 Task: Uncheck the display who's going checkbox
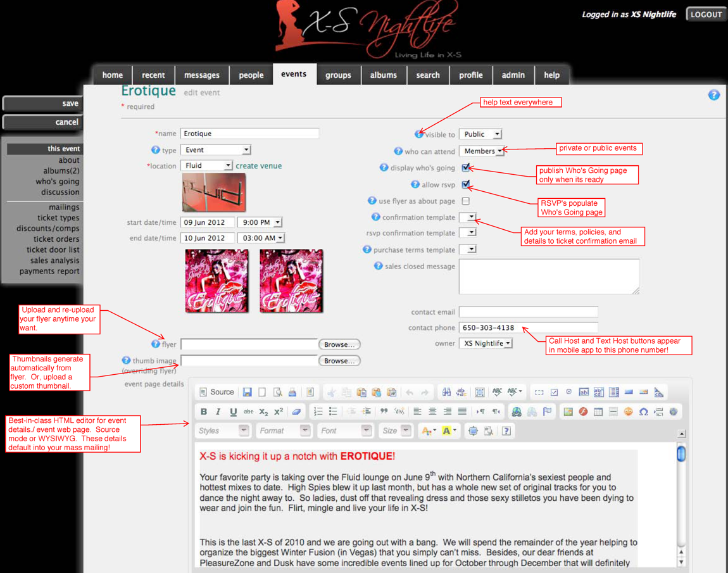(466, 168)
